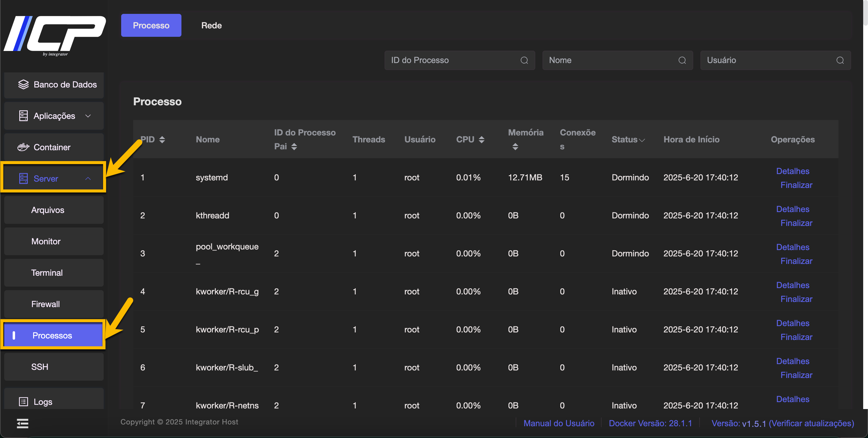The width and height of the screenshot is (868, 438).
Task: Sort by Memória column arrows
Action: (515, 147)
